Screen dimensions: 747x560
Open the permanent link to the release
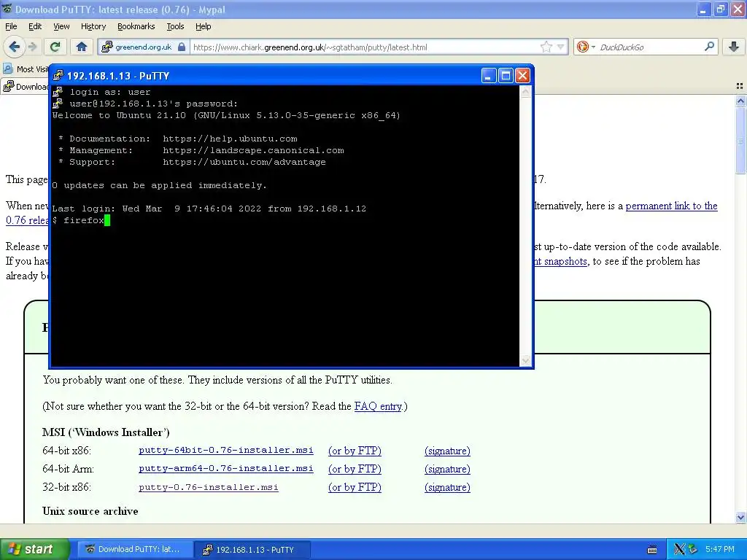(x=671, y=206)
